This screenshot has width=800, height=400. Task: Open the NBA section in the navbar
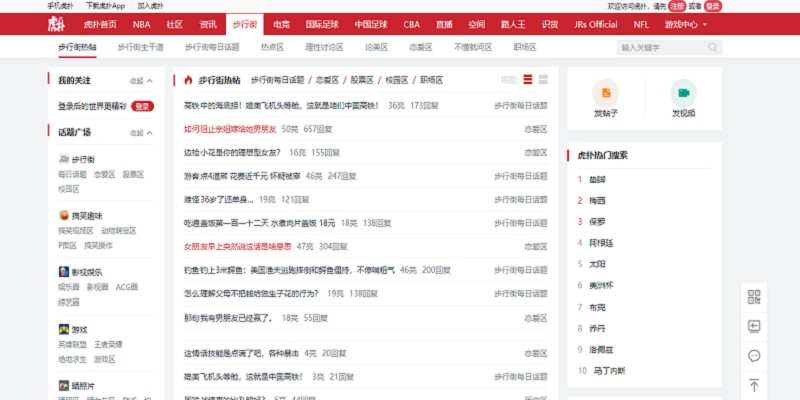[141, 24]
